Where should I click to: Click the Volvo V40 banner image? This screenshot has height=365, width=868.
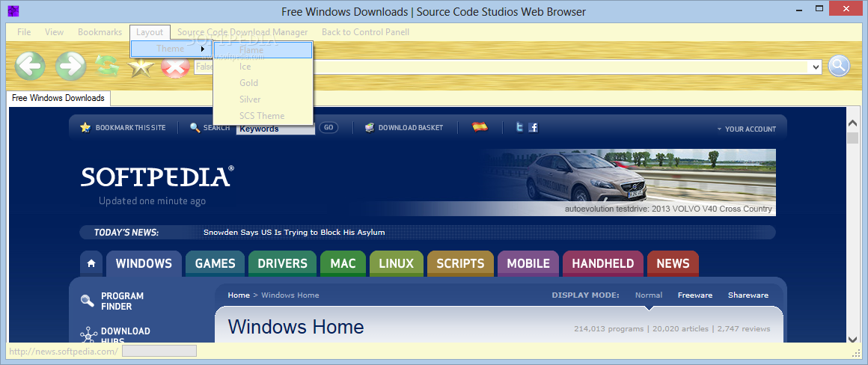[x=631, y=182]
